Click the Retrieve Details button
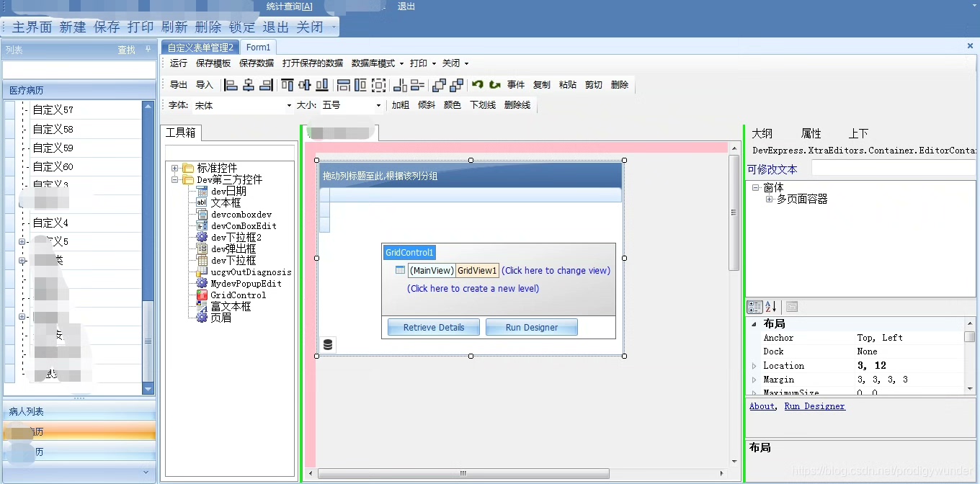Viewport: 980px width, 484px height. coord(434,327)
